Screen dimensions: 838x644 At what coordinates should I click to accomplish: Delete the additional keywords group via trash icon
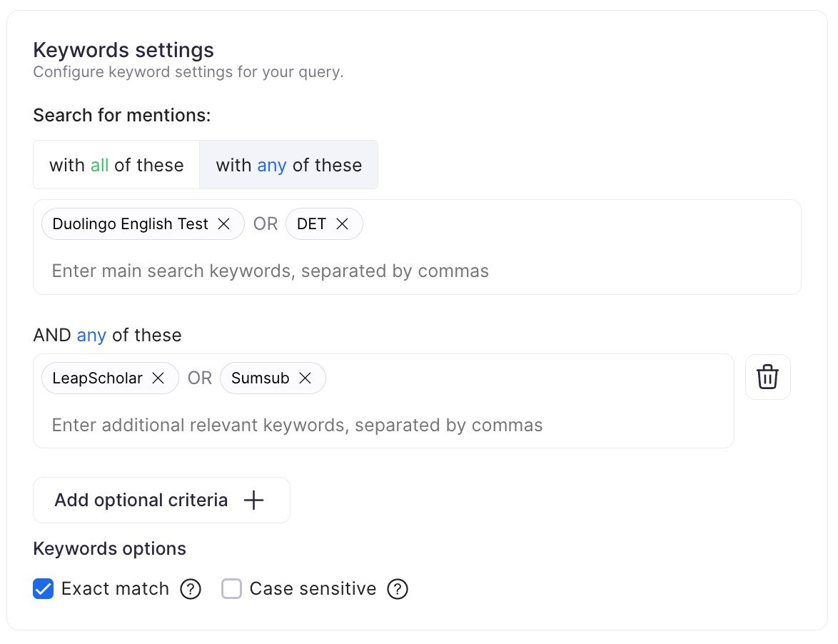pos(767,377)
